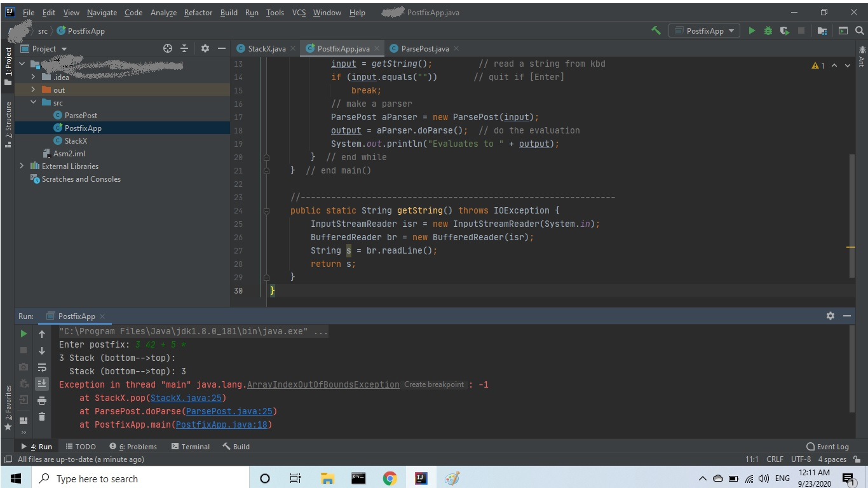Open the Event Log from the status bar
Image resolution: width=868 pixels, height=488 pixels.
(x=827, y=447)
